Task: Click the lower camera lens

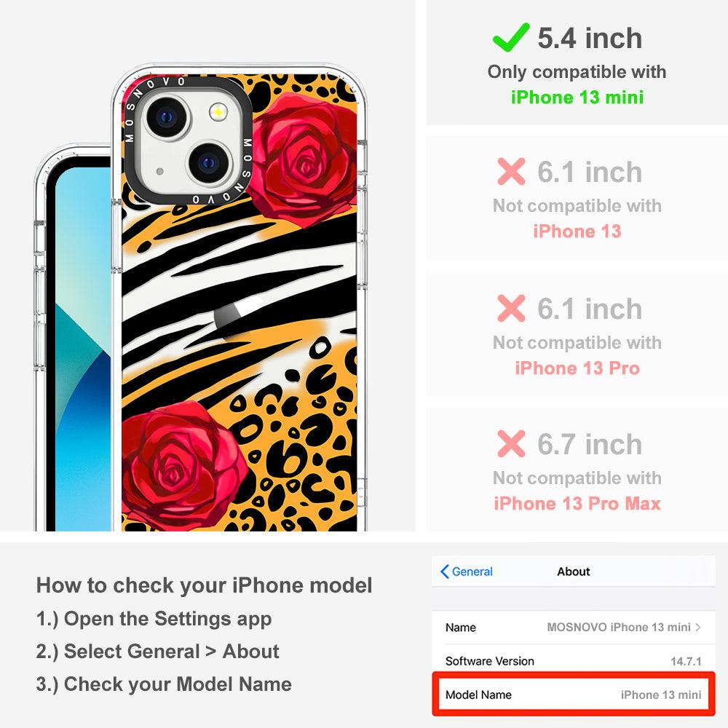Action: click(x=208, y=163)
